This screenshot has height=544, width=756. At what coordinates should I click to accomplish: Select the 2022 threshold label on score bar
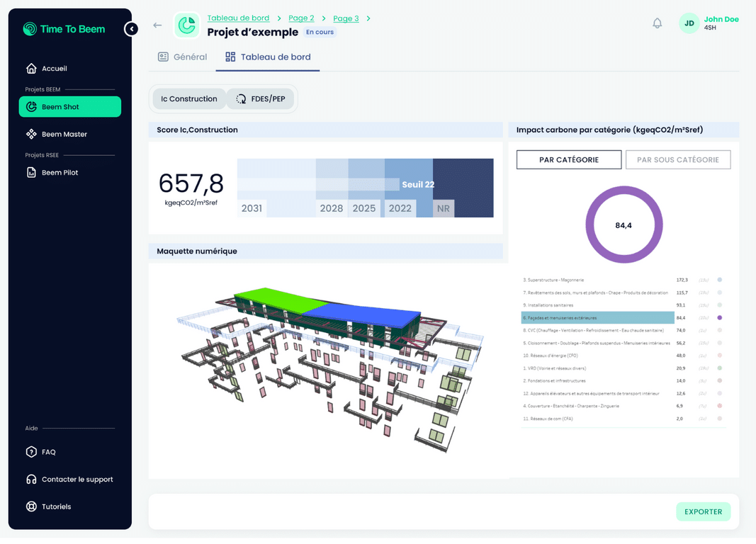400,209
